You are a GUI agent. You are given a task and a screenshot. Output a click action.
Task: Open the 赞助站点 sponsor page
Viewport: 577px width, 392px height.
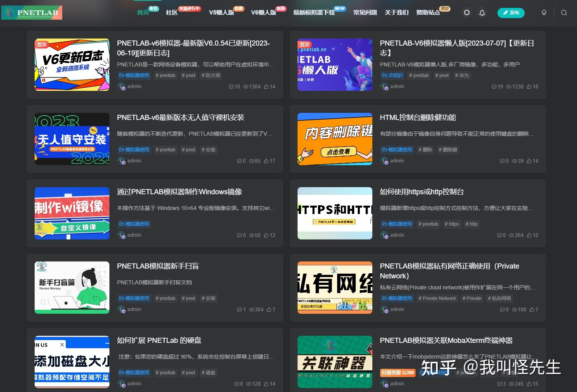pyautogui.click(x=428, y=13)
